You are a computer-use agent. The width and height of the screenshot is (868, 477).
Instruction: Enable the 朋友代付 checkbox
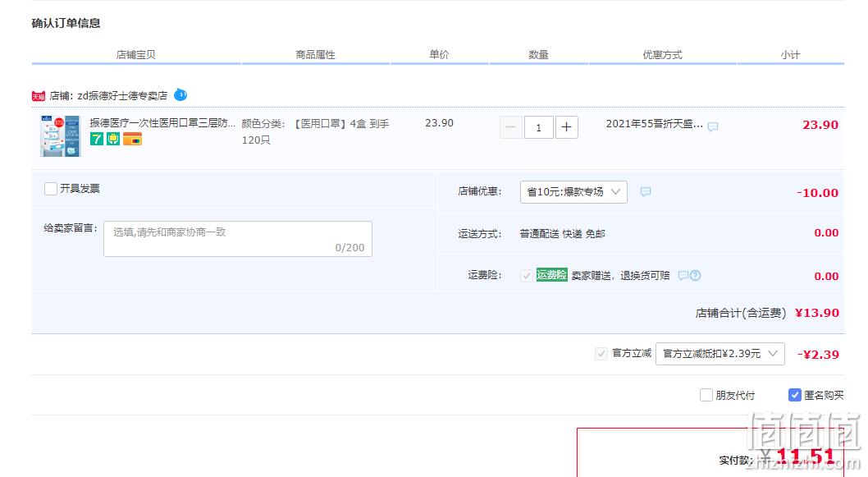tap(706, 395)
